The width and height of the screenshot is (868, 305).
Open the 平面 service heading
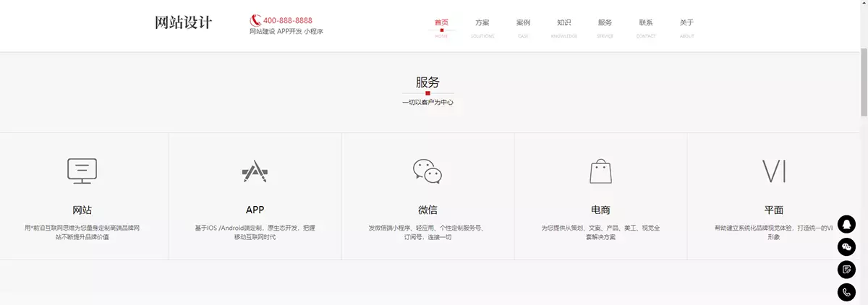point(774,210)
